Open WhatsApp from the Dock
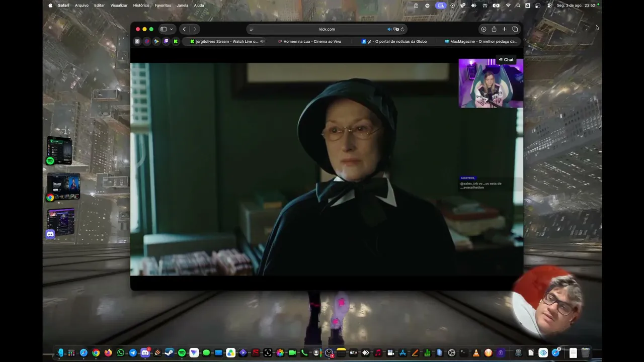644x362 pixels. 121,353
